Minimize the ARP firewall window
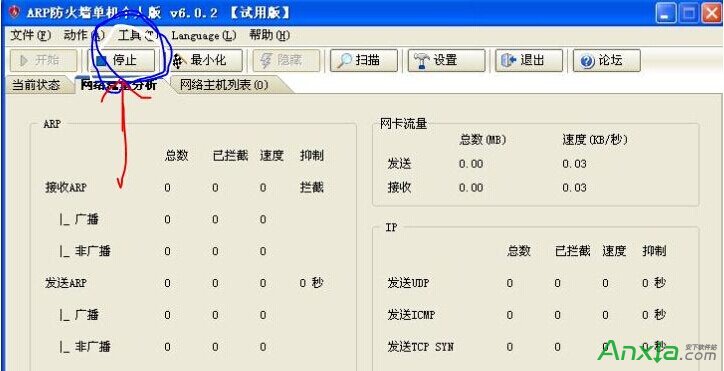Image resolution: width=724 pixels, height=371 pixels. pos(666,14)
